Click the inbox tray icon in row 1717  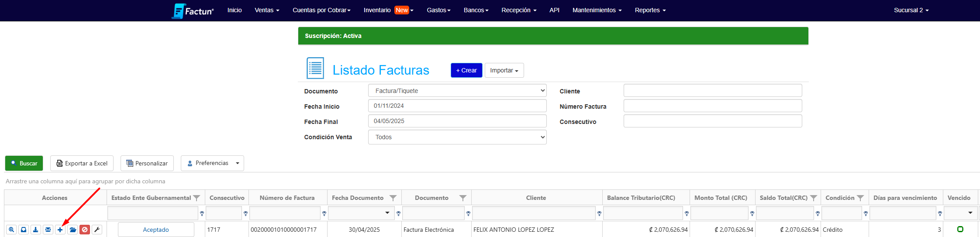tap(24, 230)
